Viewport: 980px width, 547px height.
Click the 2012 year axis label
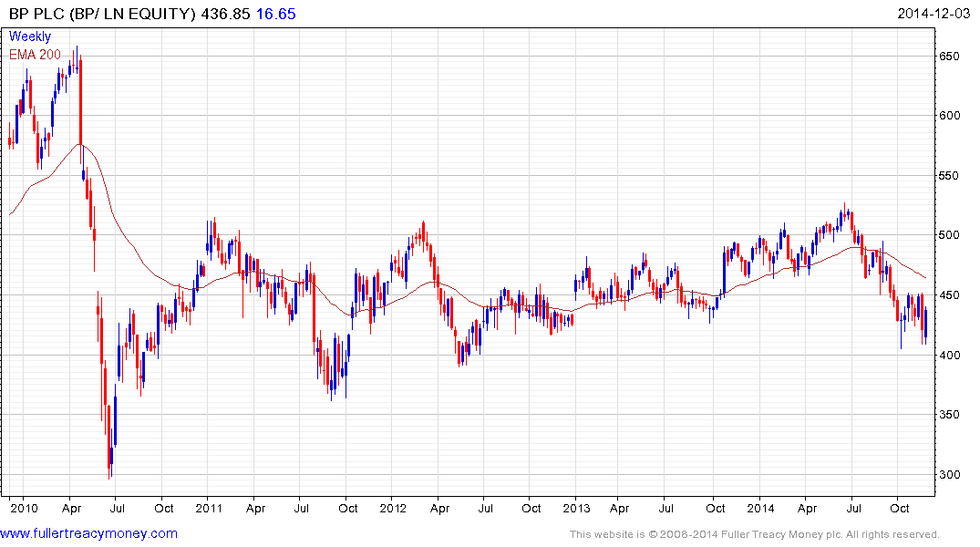click(x=393, y=508)
